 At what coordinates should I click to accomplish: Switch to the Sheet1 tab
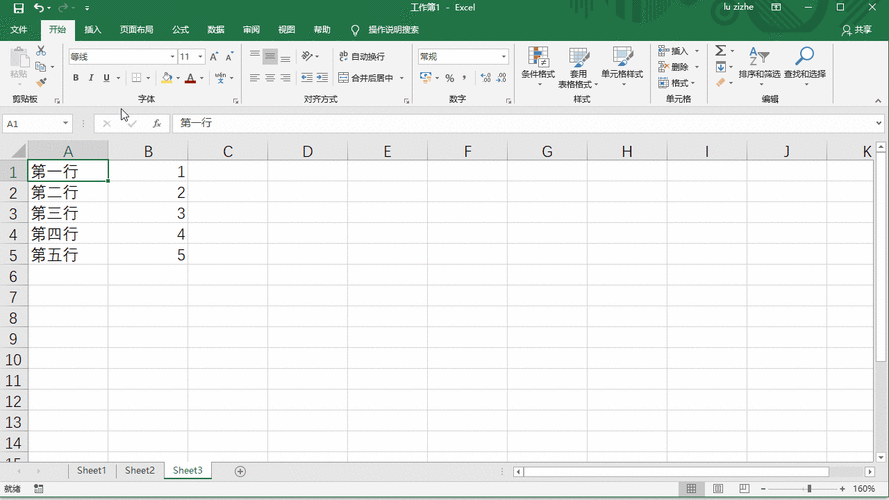click(91, 471)
